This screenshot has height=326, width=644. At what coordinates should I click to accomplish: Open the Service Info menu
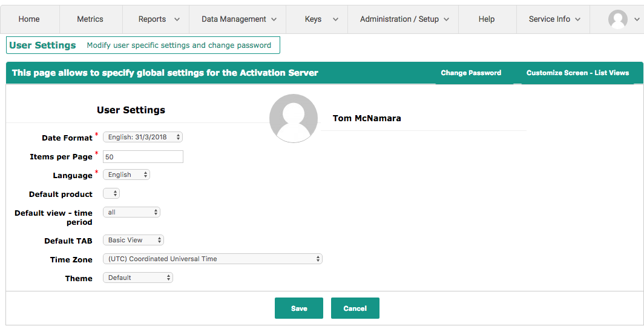[554, 19]
